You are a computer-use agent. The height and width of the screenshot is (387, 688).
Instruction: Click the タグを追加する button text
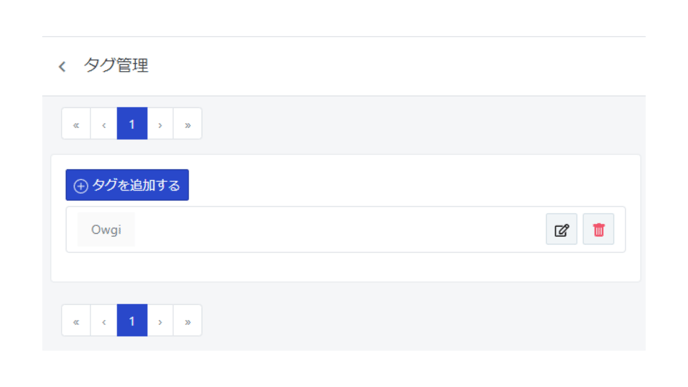pos(136,185)
